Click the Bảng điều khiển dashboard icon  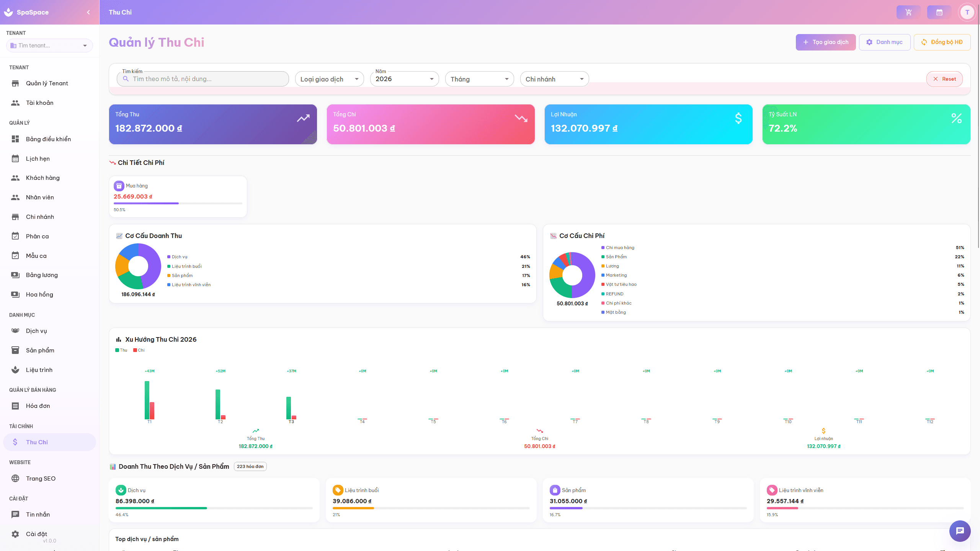(x=15, y=139)
